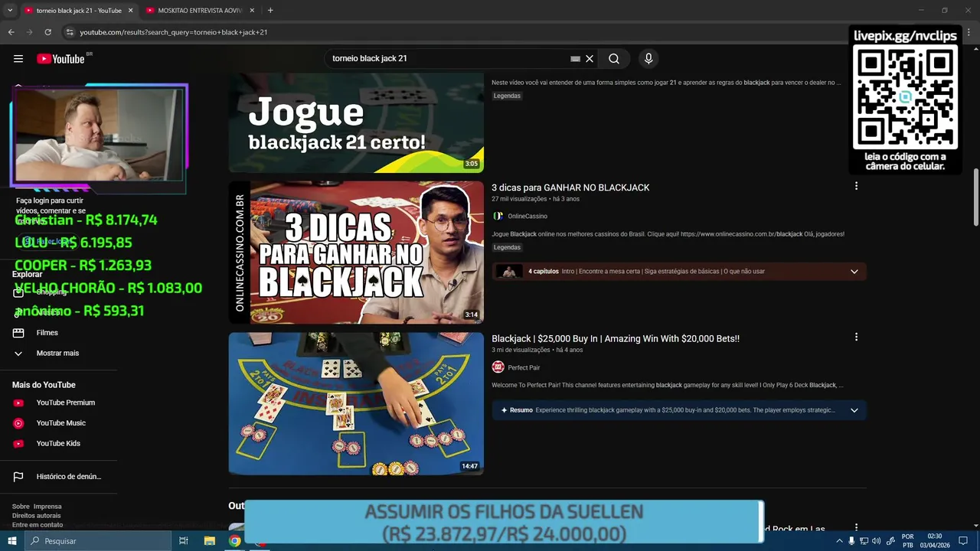Click the 3 DICAS PARA GANHAR thumbnail
The image size is (980, 551).
(x=356, y=253)
